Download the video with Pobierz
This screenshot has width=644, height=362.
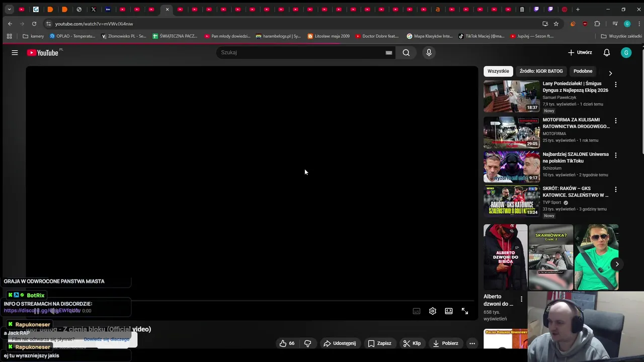(x=445, y=343)
